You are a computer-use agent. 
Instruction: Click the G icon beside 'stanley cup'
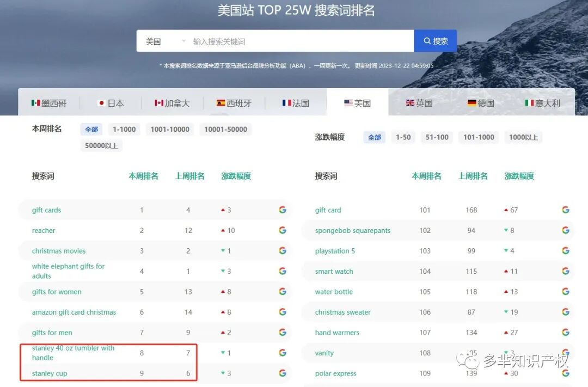point(282,373)
